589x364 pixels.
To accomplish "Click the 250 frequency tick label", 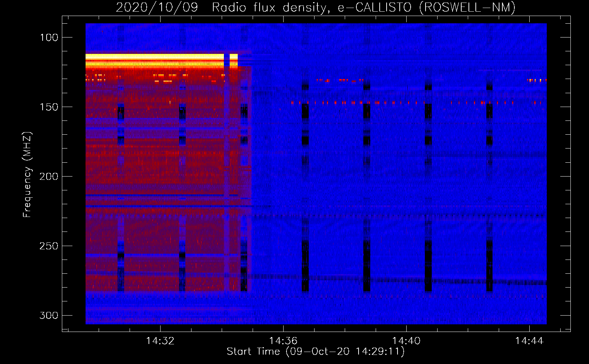I will coord(49,246).
